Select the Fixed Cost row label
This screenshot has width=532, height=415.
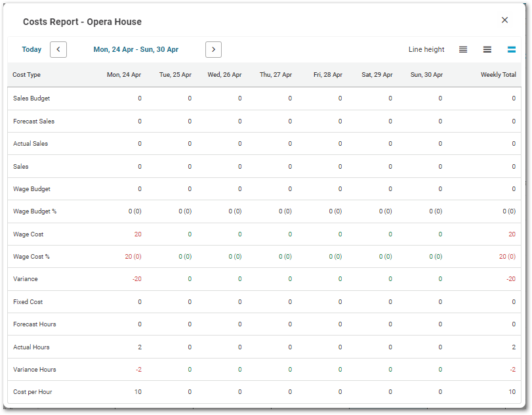29,301
